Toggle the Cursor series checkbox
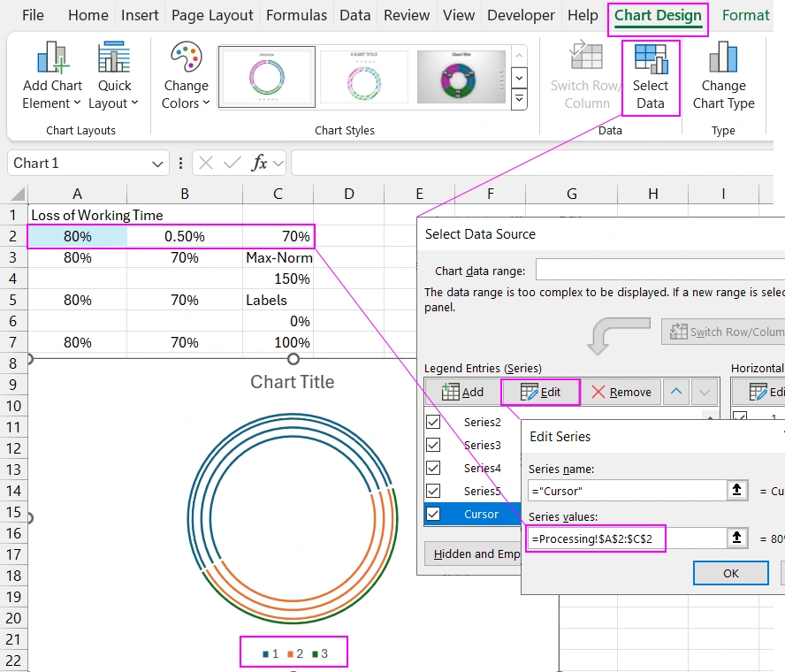This screenshot has width=785, height=672. click(432, 514)
